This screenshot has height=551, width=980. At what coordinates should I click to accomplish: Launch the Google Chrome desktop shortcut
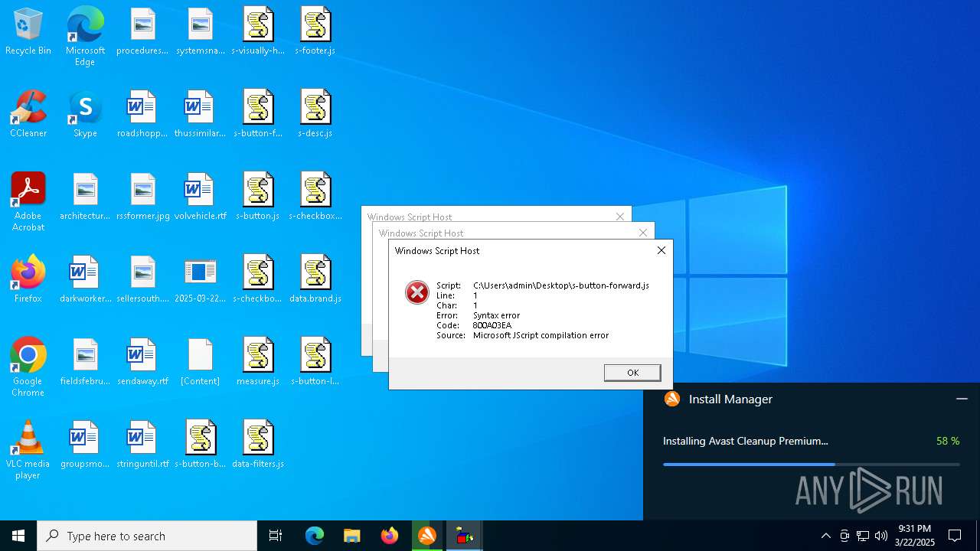[x=28, y=367]
